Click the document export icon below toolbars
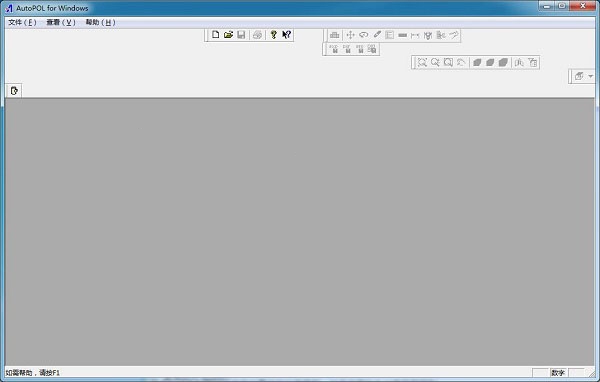The width and height of the screenshot is (600, 382). tap(14, 91)
